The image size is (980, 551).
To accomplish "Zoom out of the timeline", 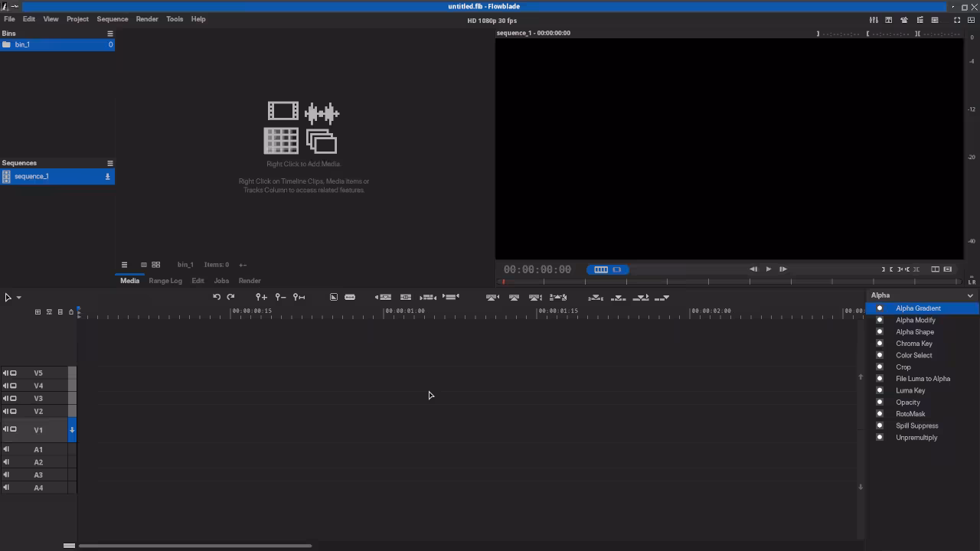I will [280, 297].
